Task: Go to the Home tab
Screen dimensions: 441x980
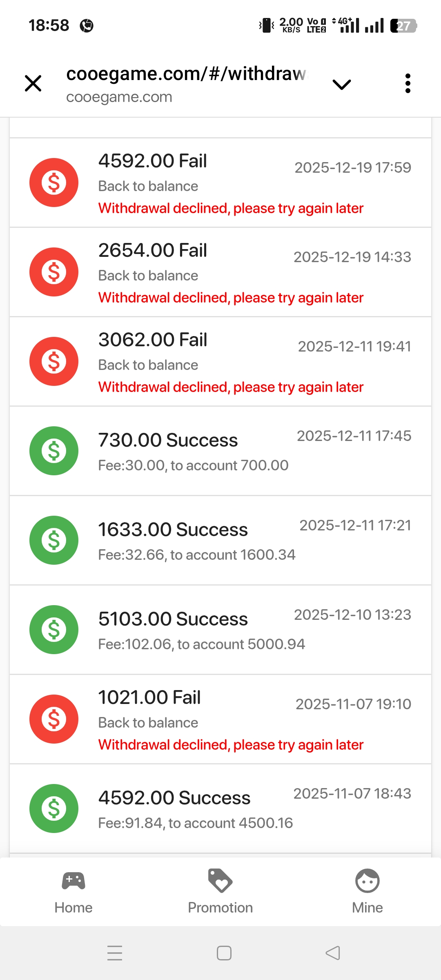Action: (73, 891)
